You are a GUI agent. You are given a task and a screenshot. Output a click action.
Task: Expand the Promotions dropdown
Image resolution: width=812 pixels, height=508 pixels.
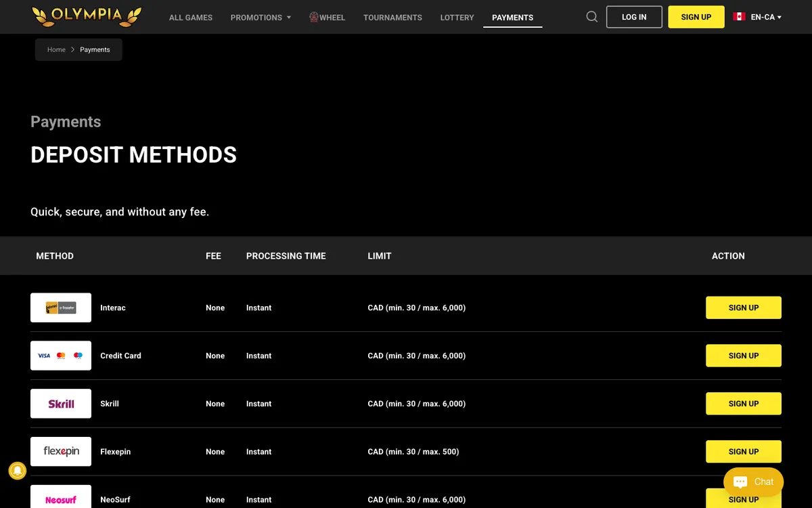[261, 17]
